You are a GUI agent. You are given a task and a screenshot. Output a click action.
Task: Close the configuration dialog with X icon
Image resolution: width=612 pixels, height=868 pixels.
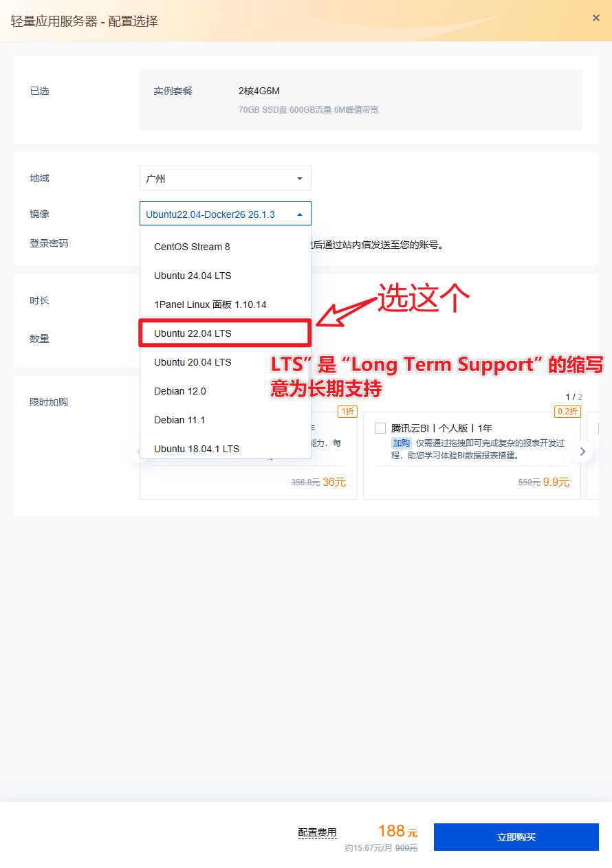[x=596, y=18]
